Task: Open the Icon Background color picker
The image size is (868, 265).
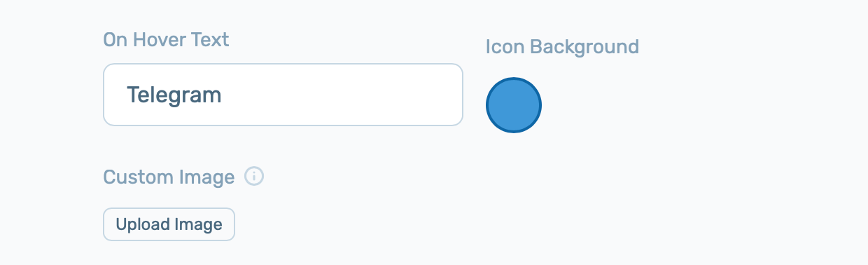Action: tap(514, 105)
